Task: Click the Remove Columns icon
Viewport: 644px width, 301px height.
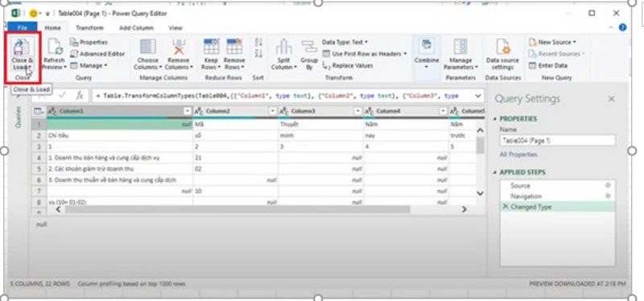Action: (x=179, y=47)
